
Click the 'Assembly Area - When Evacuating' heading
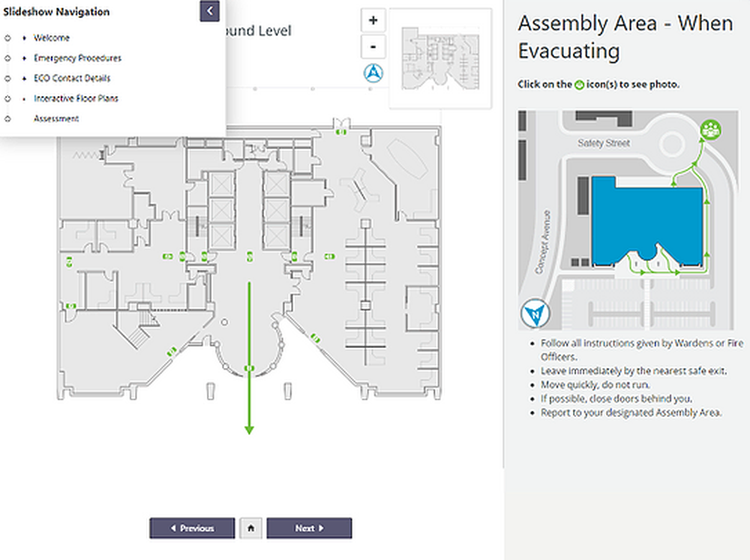click(x=625, y=37)
